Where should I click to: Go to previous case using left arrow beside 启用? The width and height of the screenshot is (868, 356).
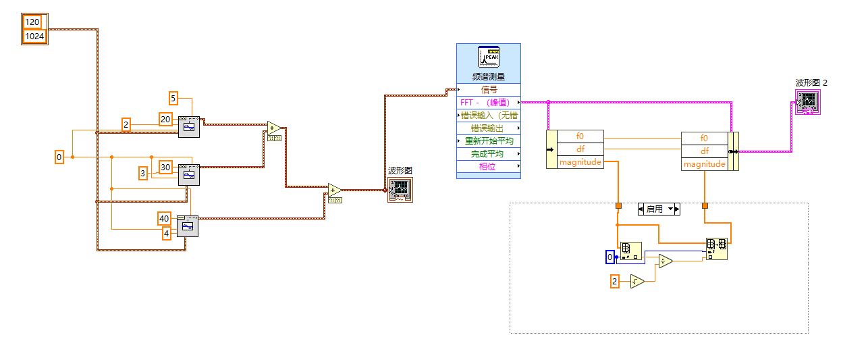coord(642,209)
